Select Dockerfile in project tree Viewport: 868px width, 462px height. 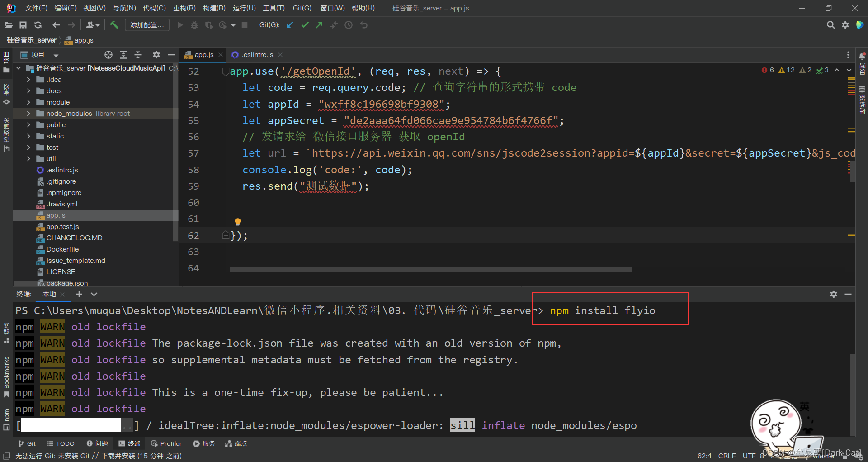point(62,249)
